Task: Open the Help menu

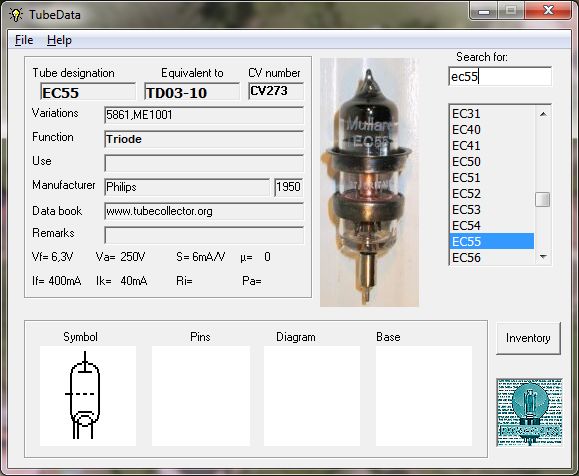Action: (x=59, y=40)
